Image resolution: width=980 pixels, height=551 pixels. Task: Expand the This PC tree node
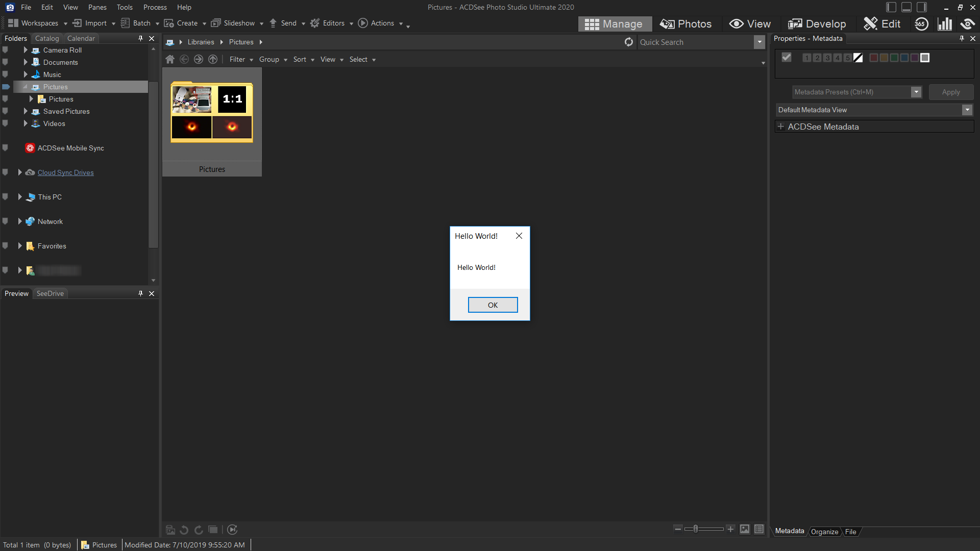(x=20, y=197)
